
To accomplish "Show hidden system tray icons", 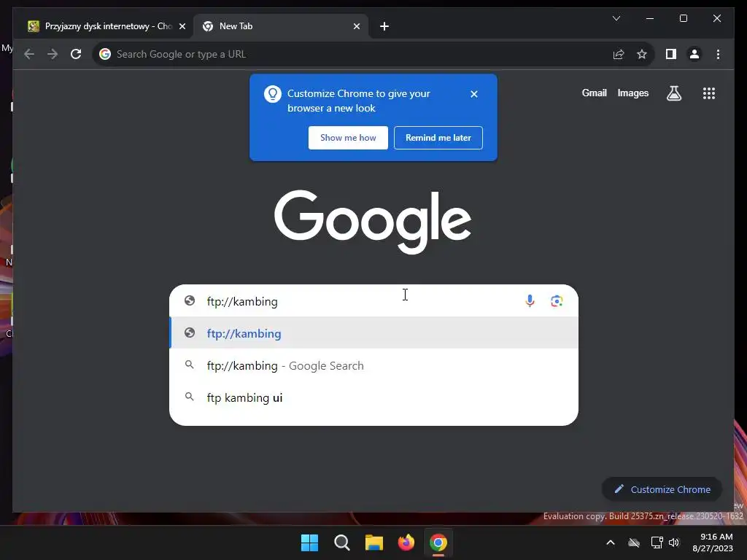I will click(x=611, y=542).
